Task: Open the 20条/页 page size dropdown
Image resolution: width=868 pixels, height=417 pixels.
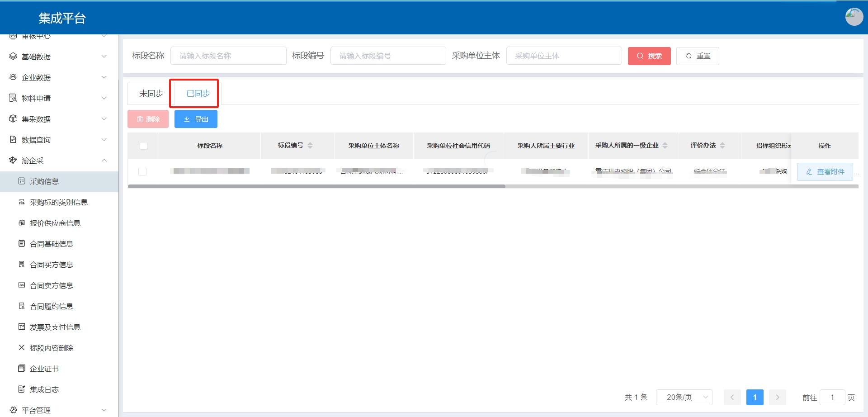Action: (x=684, y=398)
